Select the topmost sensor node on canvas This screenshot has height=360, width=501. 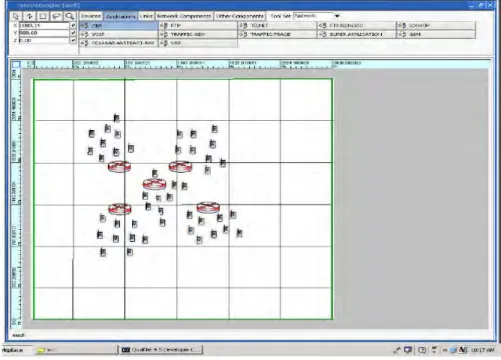tap(116, 118)
